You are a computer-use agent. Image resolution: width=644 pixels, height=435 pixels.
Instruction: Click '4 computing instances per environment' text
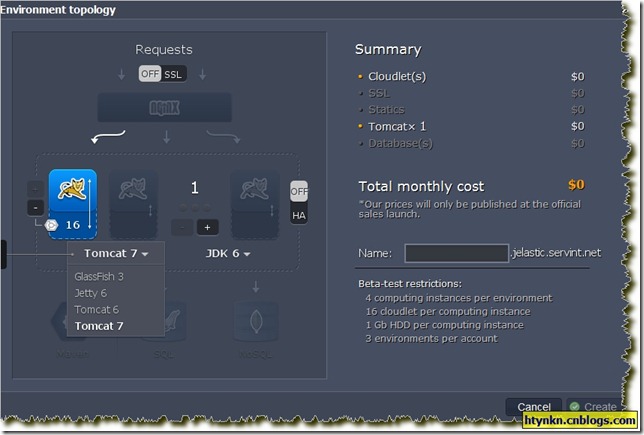[459, 298]
